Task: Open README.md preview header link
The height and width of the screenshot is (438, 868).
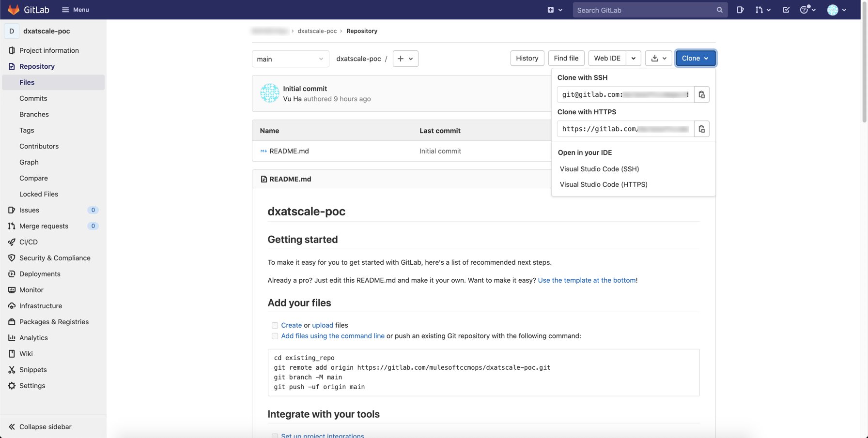Action: pyautogui.click(x=290, y=179)
